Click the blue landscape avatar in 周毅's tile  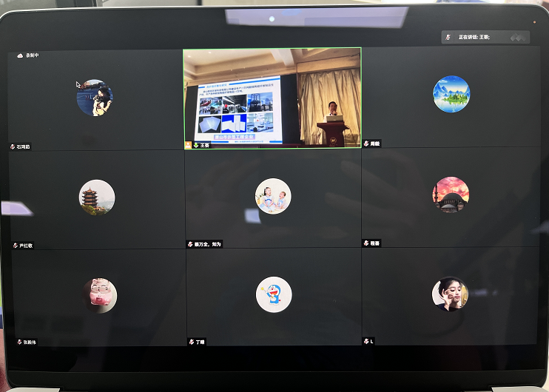(x=451, y=94)
